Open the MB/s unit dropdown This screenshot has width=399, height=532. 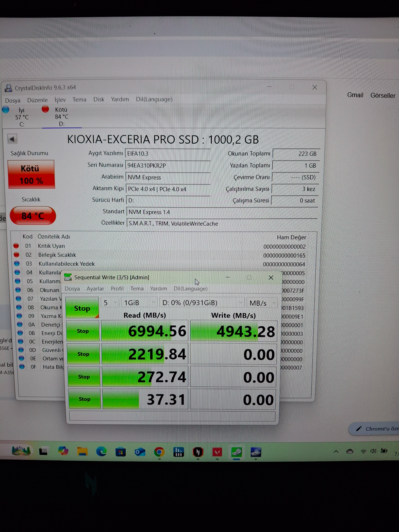click(x=262, y=303)
